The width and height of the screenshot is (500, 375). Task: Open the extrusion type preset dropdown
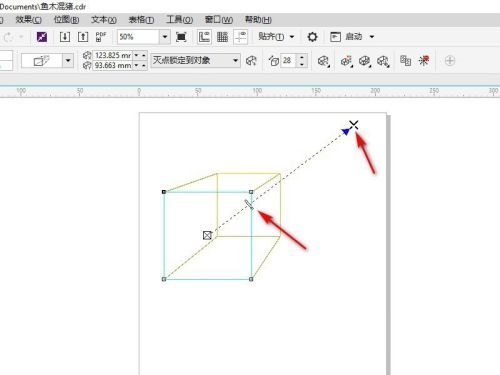[68, 61]
